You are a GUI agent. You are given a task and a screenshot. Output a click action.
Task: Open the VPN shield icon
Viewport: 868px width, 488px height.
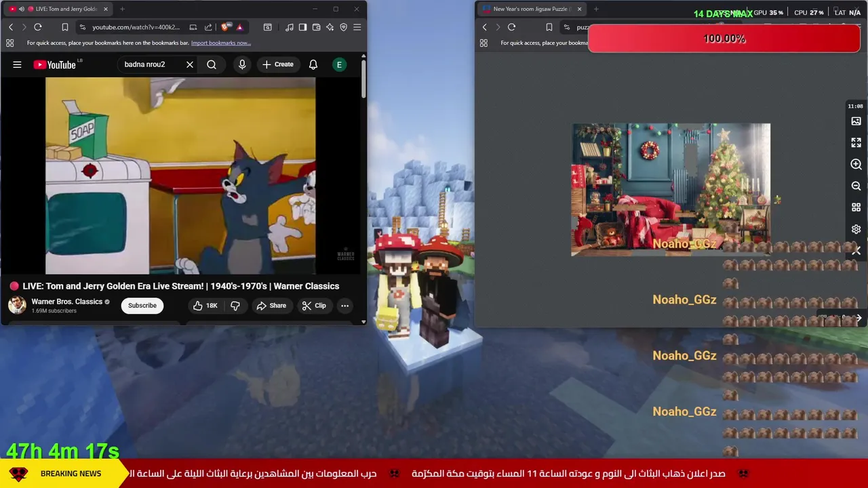[344, 27]
